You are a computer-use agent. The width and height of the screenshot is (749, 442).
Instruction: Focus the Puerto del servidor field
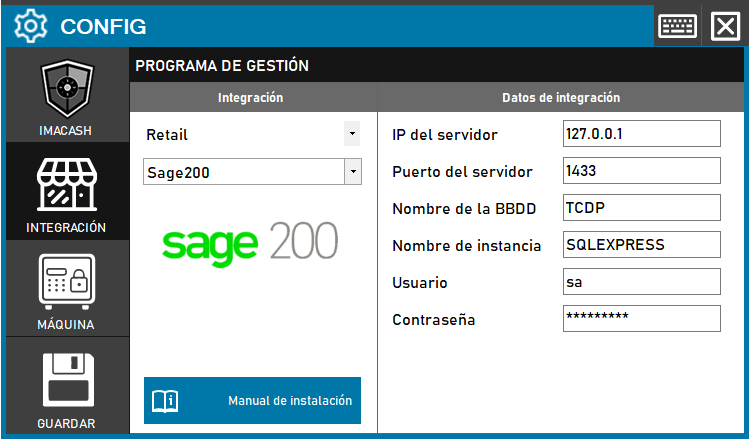[641, 171]
